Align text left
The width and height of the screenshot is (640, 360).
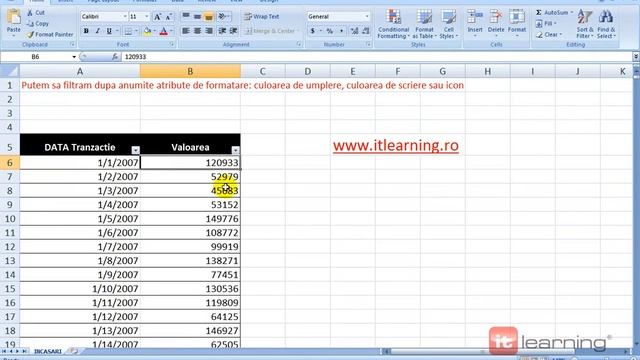pos(186,31)
